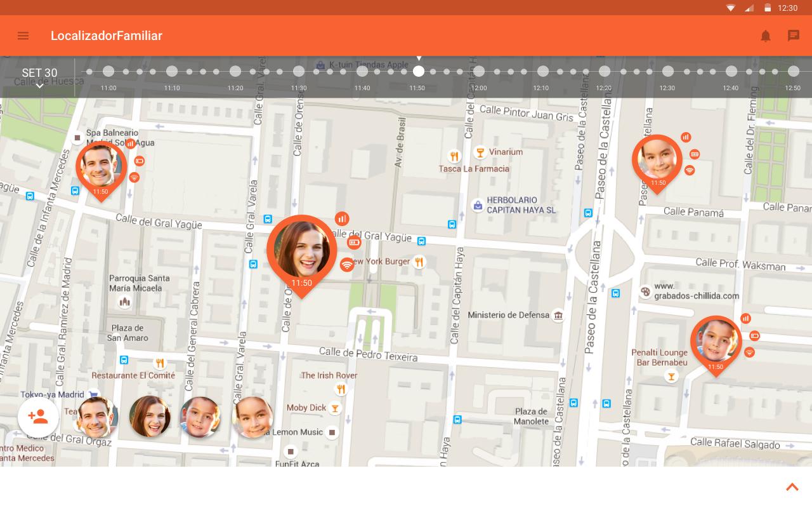Check the Android Wi-Fi status icon
812x508 pixels.
pyautogui.click(x=731, y=8)
